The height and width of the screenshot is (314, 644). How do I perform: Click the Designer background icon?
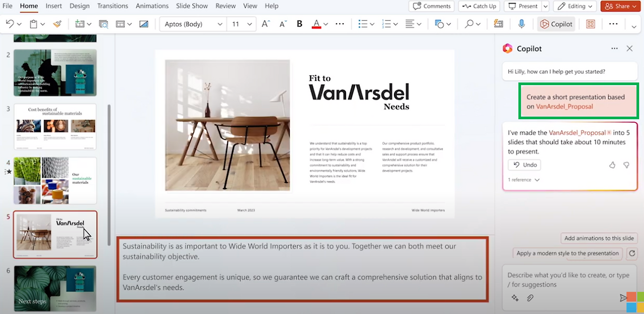click(144, 24)
